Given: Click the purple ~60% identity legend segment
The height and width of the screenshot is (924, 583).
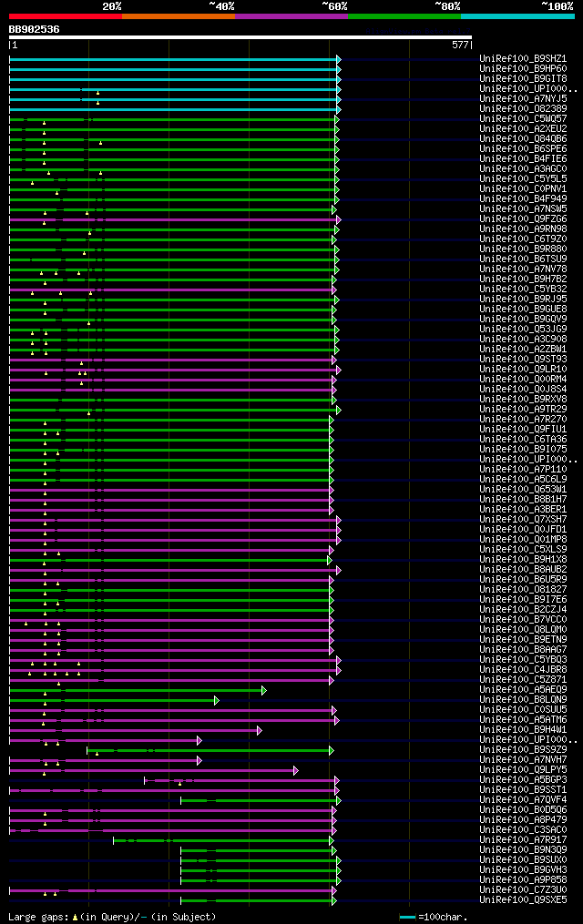Looking at the screenshot, I should coord(291,16).
